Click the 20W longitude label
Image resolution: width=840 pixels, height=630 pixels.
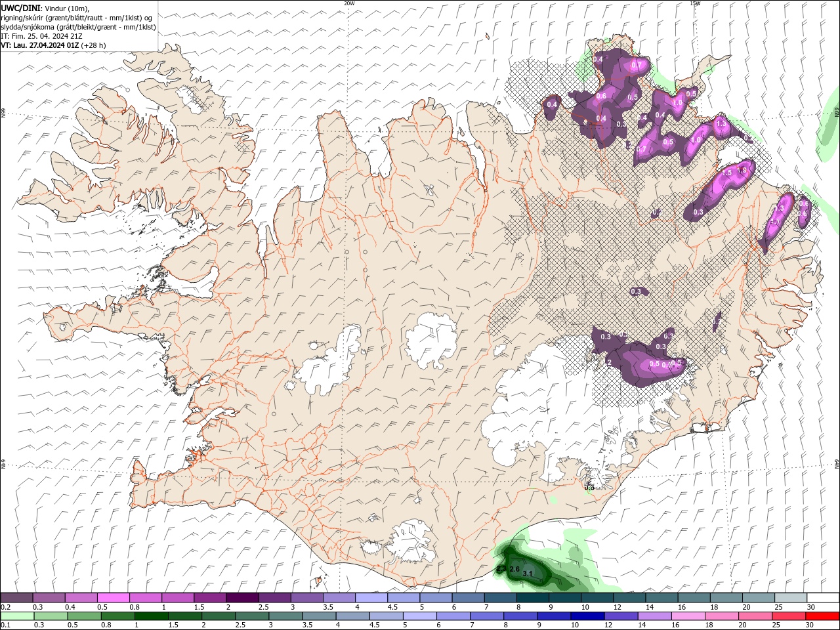(x=349, y=3)
